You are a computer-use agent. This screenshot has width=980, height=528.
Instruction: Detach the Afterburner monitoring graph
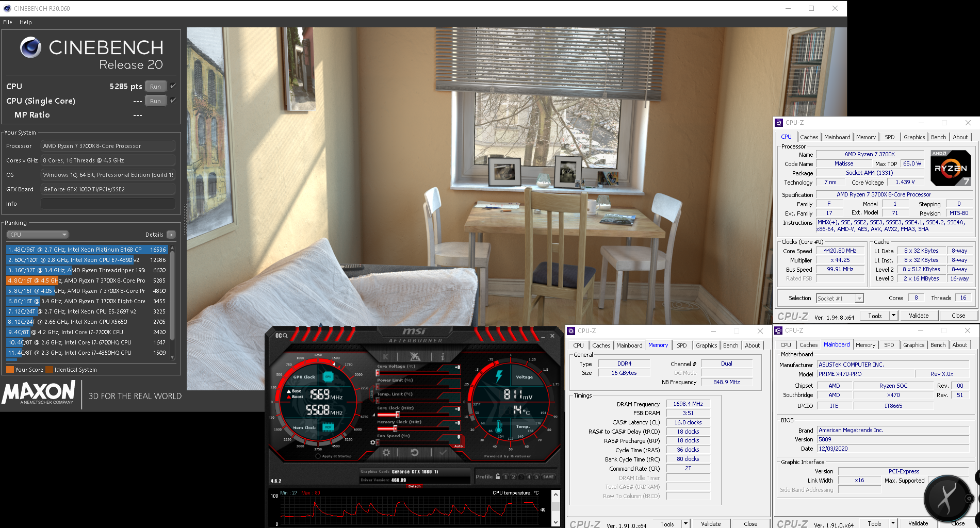414,486
